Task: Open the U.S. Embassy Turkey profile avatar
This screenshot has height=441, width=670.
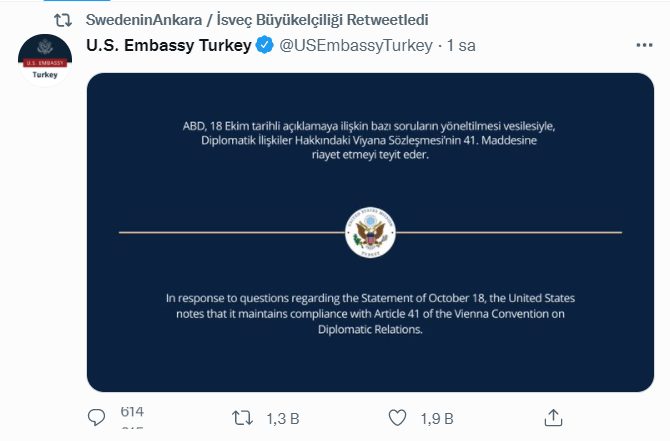Action: (45, 61)
